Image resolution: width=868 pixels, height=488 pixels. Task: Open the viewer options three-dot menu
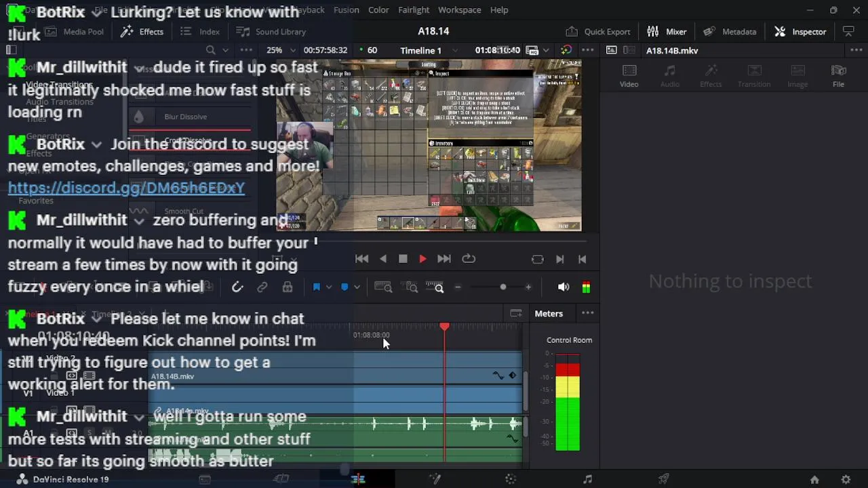(587, 50)
